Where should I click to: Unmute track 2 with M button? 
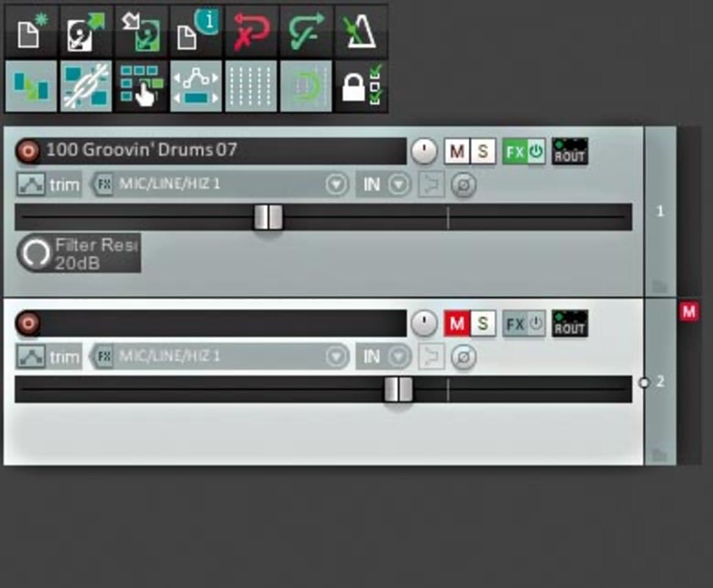[456, 324]
